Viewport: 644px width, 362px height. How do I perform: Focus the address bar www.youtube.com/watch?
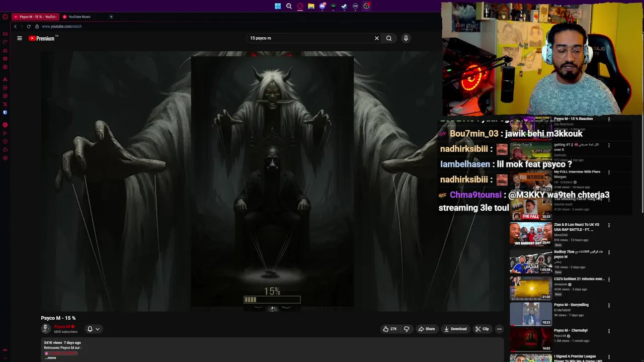coord(62,26)
